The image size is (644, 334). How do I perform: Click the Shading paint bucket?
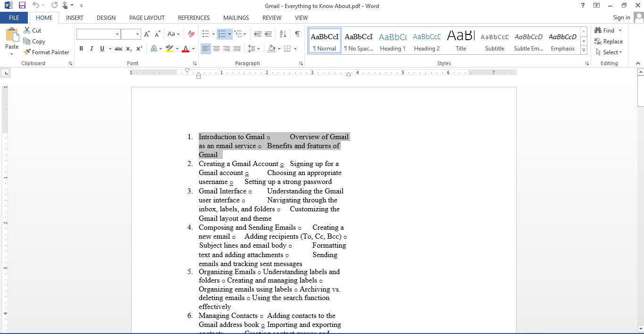[271, 49]
